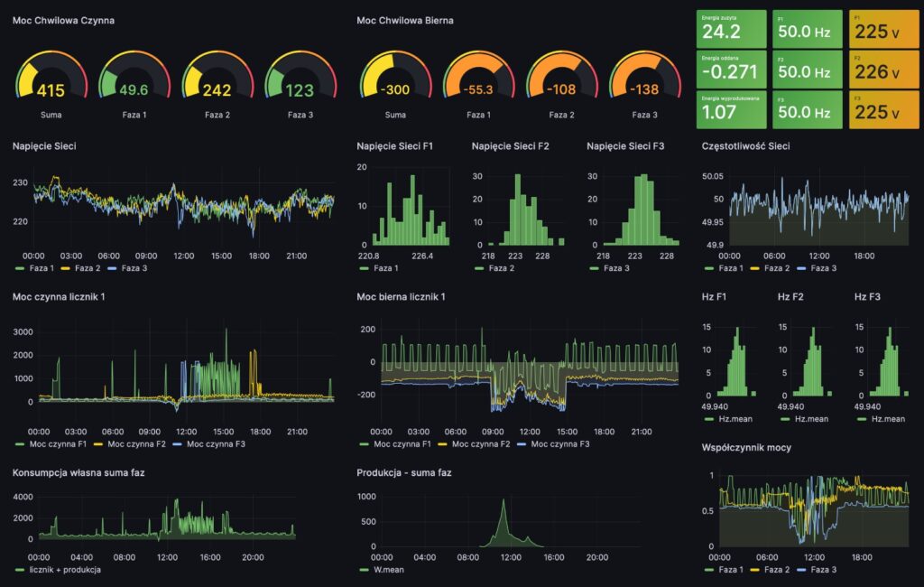Viewport: 924px width, 587px height.
Task: Click the Konsumpcja własna suma faz title
Action: (x=79, y=472)
